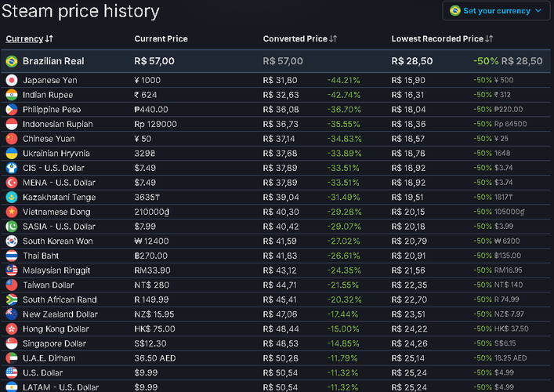
Task: Select the Philippine Peso row label
Action: pos(52,110)
